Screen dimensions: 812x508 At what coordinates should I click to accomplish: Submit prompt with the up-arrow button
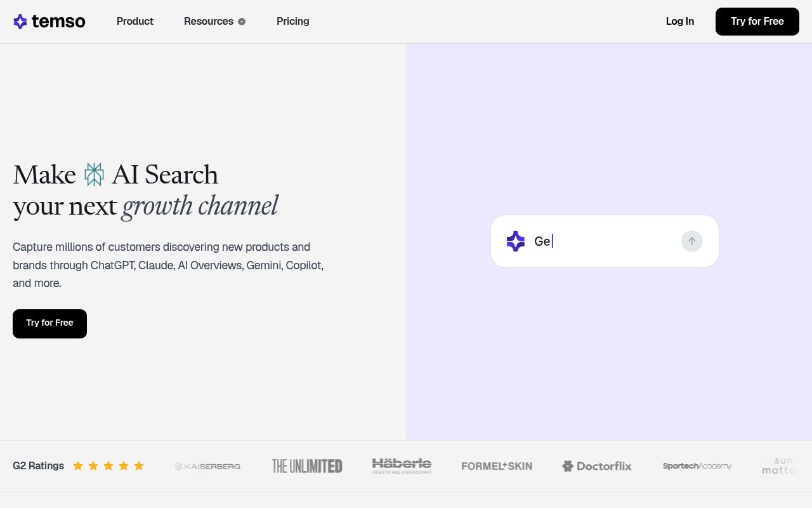coord(692,241)
